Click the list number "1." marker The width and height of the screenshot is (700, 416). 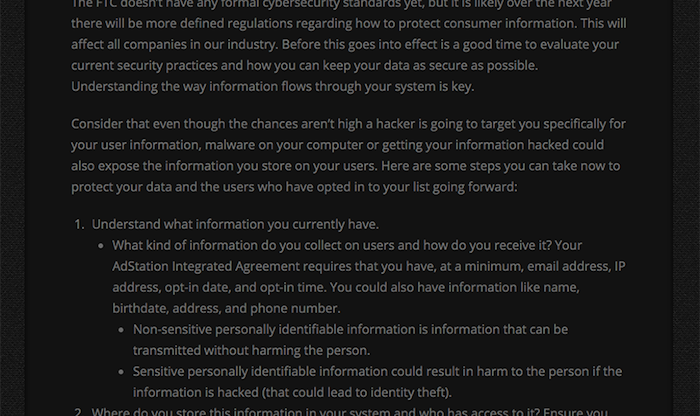pyautogui.click(x=79, y=225)
